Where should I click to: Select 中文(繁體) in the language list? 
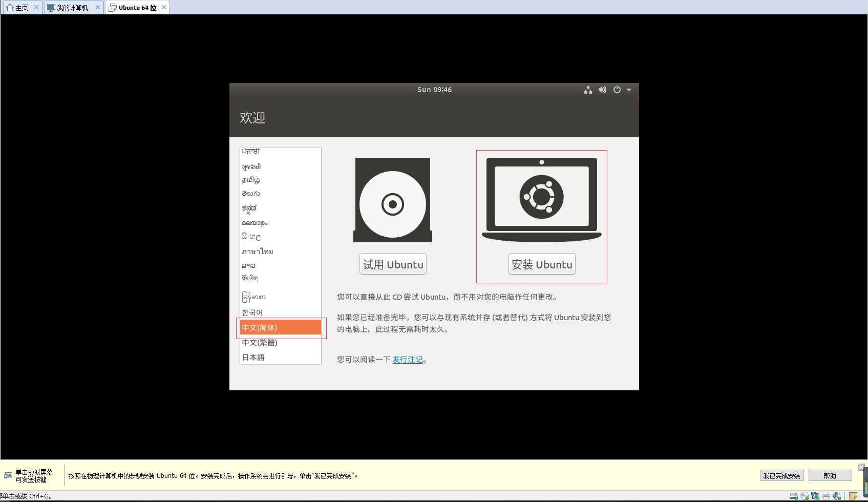pos(281,343)
